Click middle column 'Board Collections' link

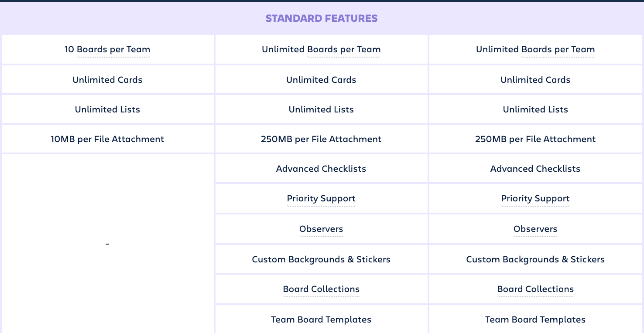pos(321,289)
